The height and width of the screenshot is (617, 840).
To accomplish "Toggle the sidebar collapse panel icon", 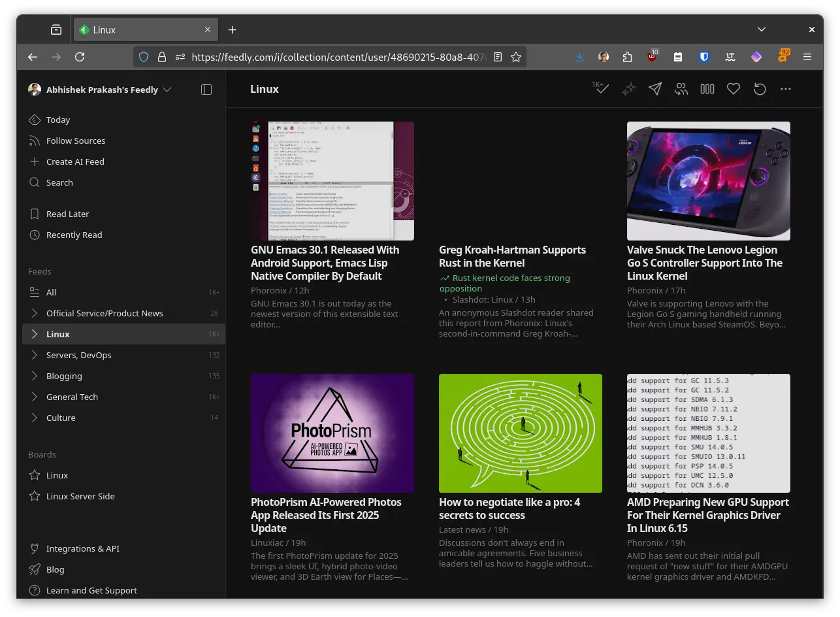I will click(206, 90).
